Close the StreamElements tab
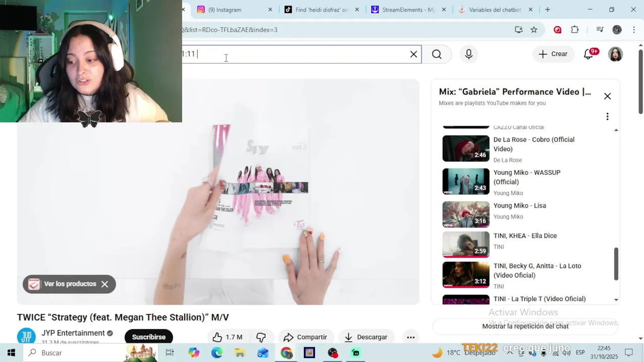The image size is (644, 362). [x=445, y=10]
